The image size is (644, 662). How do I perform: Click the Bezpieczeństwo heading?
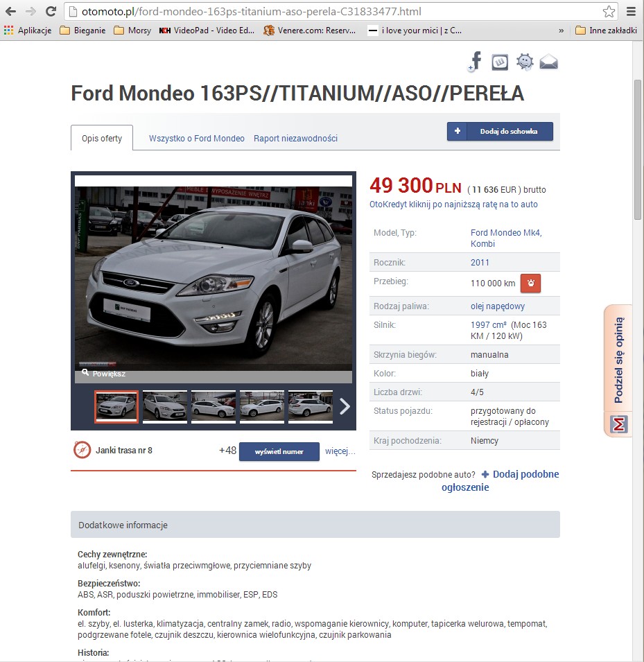(109, 584)
